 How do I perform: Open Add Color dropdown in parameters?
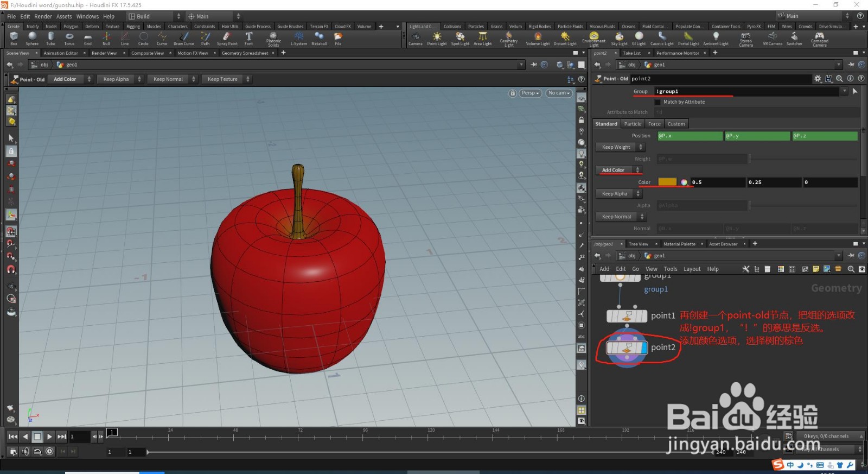(x=619, y=170)
